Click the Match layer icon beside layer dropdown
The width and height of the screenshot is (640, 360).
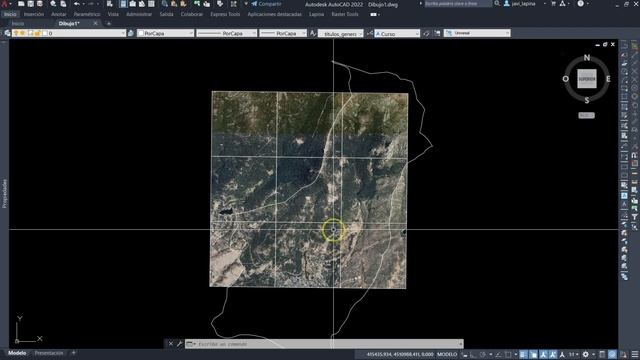pos(131,33)
